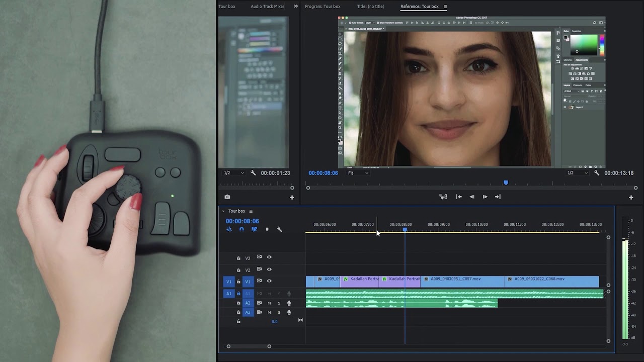The width and height of the screenshot is (644, 362).
Task: Solo audio track A2
Action: pos(279,303)
